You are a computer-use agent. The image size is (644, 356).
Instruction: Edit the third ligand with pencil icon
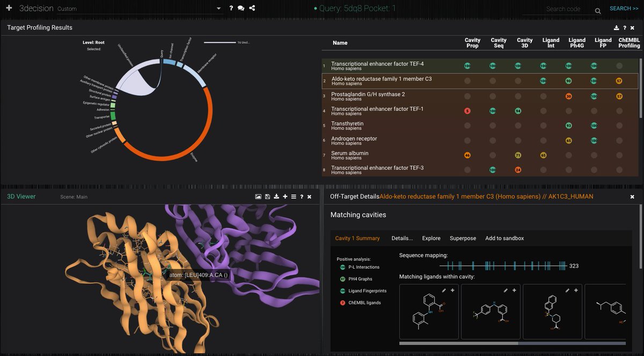click(568, 290)
